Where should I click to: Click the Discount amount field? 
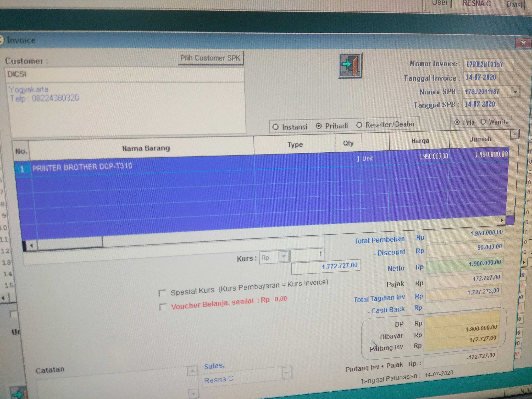pyautogui.click(x=465, y=249)
